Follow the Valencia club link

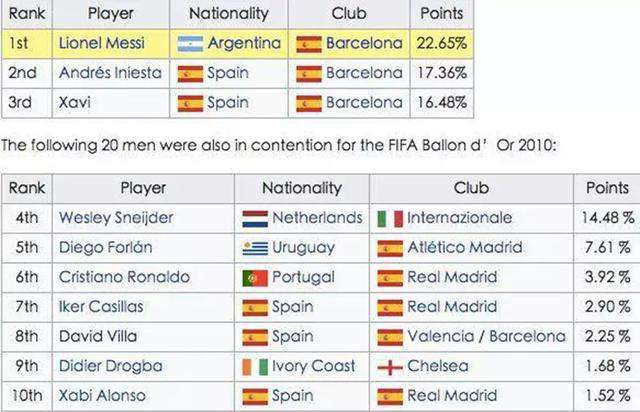(x=440, y=336)
